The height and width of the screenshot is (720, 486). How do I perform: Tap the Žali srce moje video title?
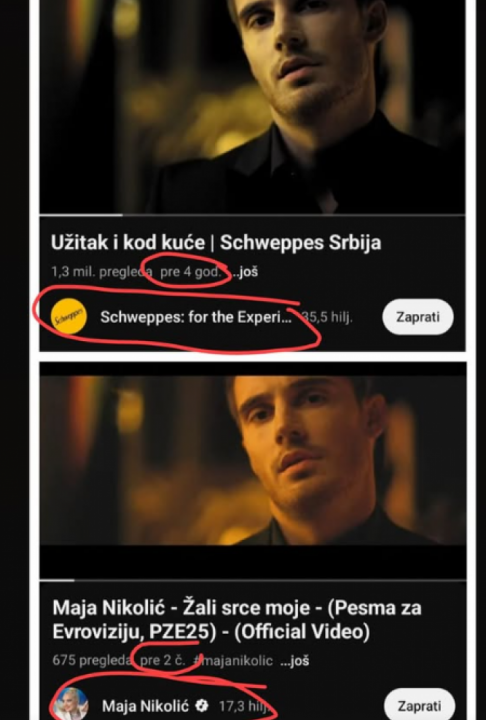coord(237,620)
